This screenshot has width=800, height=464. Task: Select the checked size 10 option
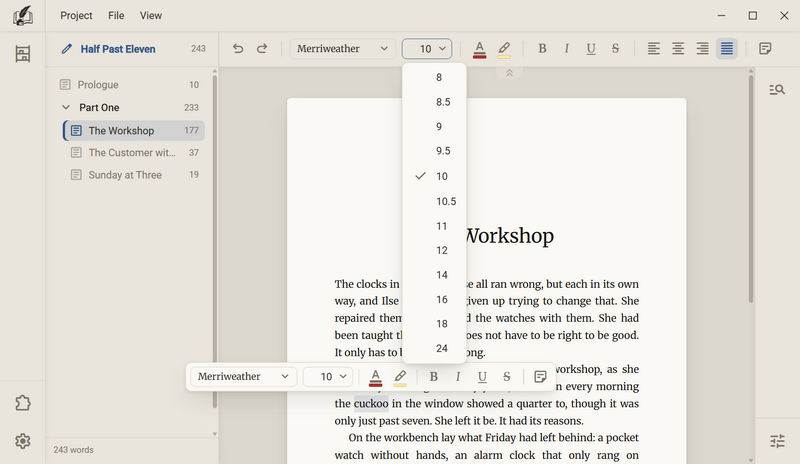point(434,176)
